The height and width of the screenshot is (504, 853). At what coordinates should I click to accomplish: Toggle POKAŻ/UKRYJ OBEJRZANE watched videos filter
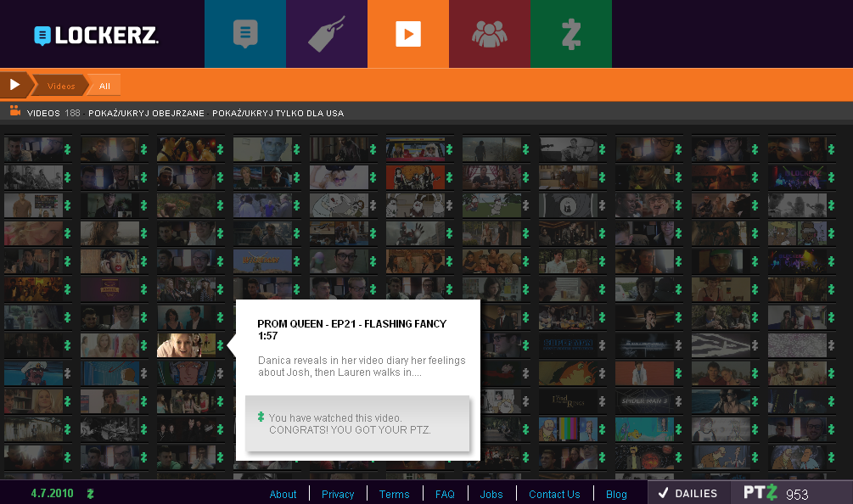pos(146,113)
